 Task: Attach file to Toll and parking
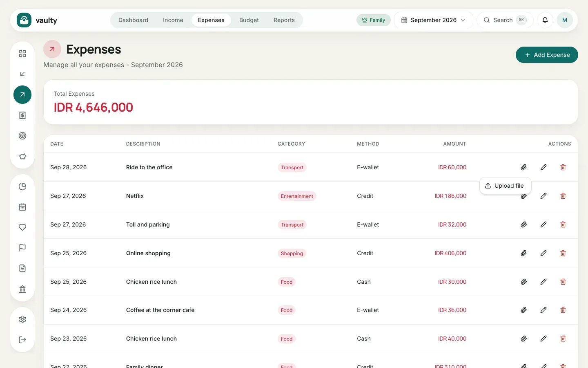[524, 224]
